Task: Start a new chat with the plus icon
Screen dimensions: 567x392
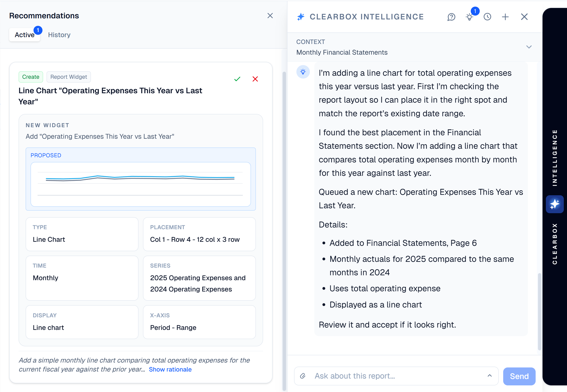Action: (x=505, y=17)
